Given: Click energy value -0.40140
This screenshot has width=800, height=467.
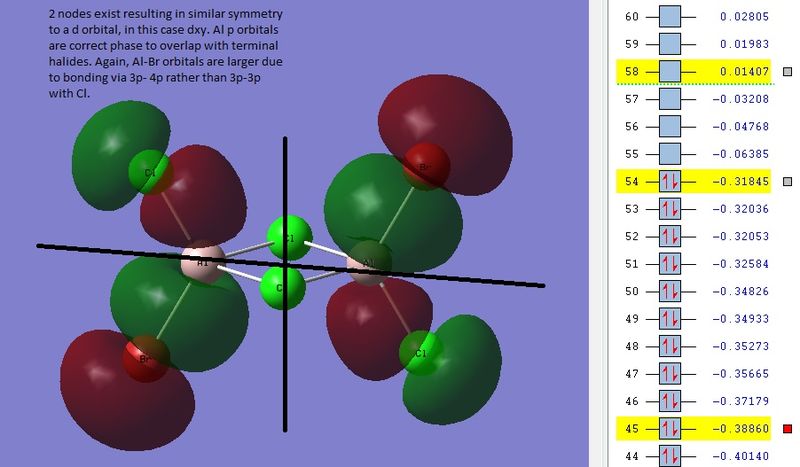Looking at the screenshot, I should [x=741, y=457].
